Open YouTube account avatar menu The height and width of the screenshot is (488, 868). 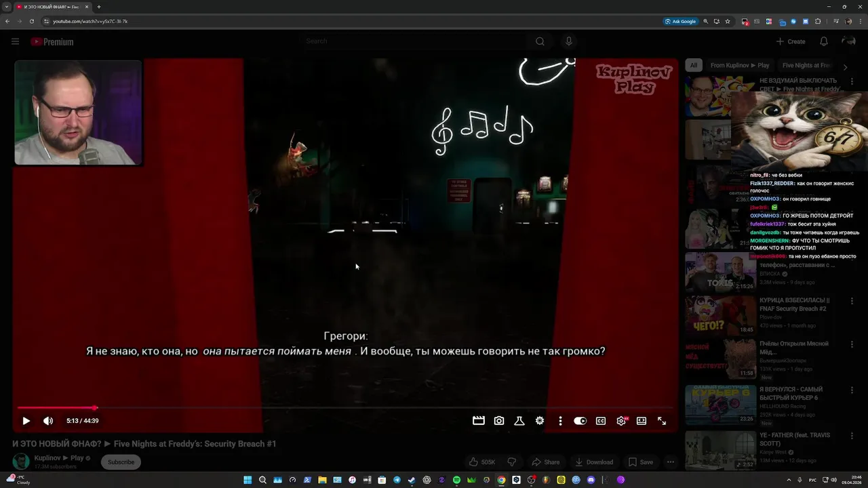pyautogui.click(x=848, y=41)
